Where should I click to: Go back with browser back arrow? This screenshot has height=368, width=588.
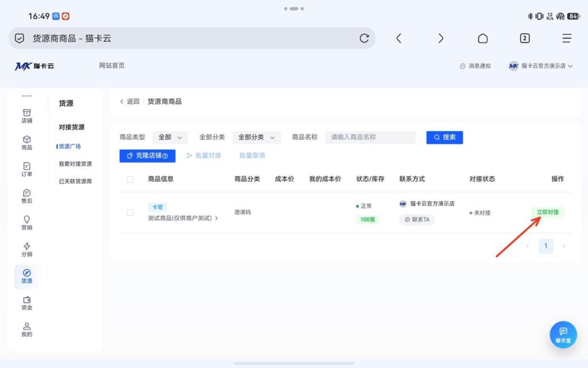point(399,39)
